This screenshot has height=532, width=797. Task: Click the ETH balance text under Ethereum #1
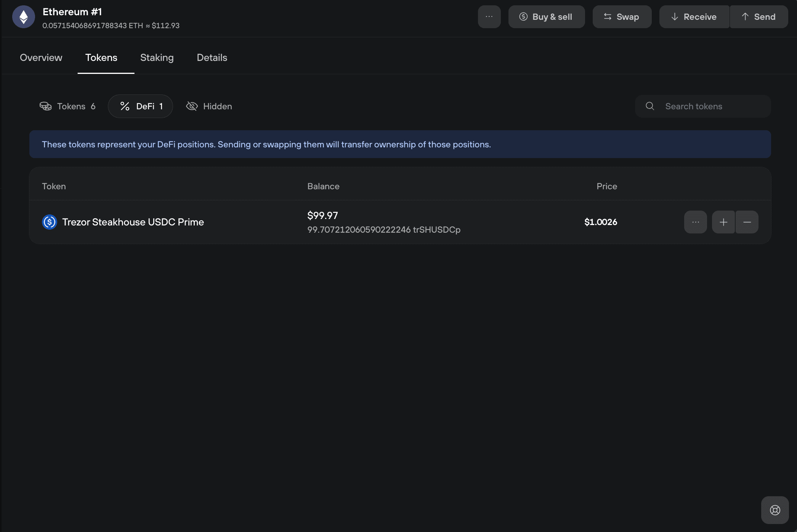point(111,26)
